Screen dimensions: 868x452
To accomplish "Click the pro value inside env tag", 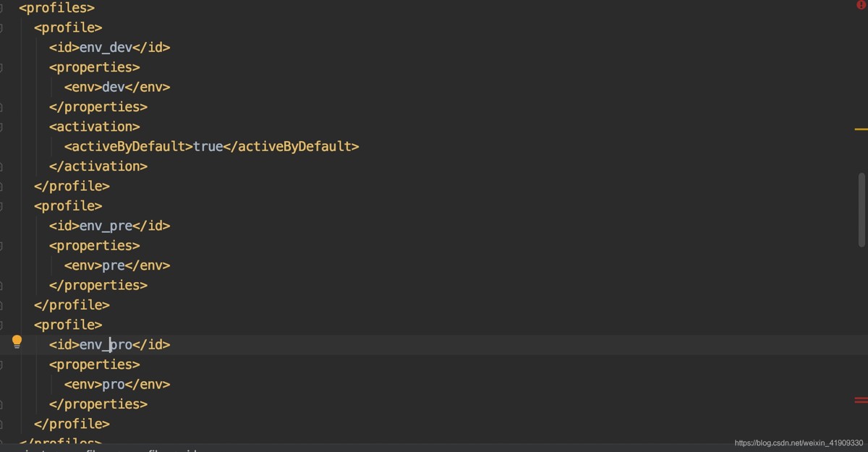I will tap(114, 384).
